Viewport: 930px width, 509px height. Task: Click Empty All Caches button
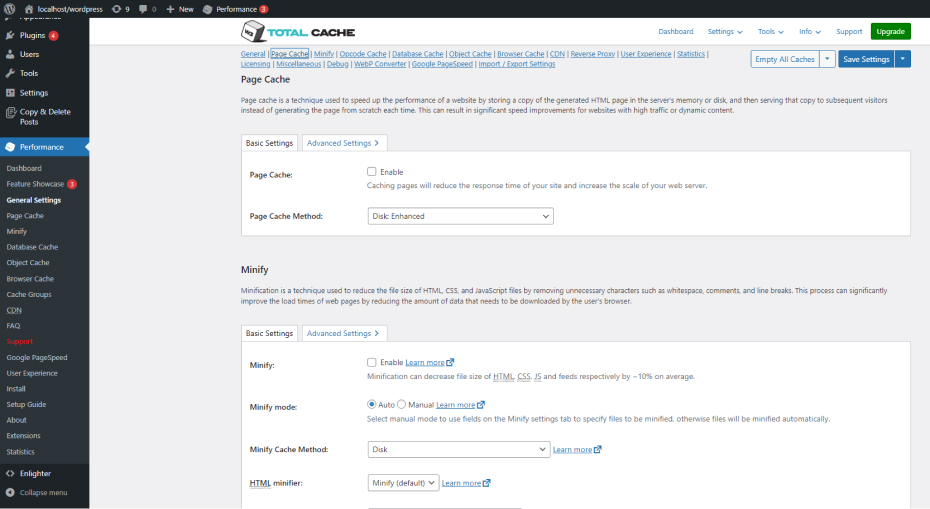point(785,59)
